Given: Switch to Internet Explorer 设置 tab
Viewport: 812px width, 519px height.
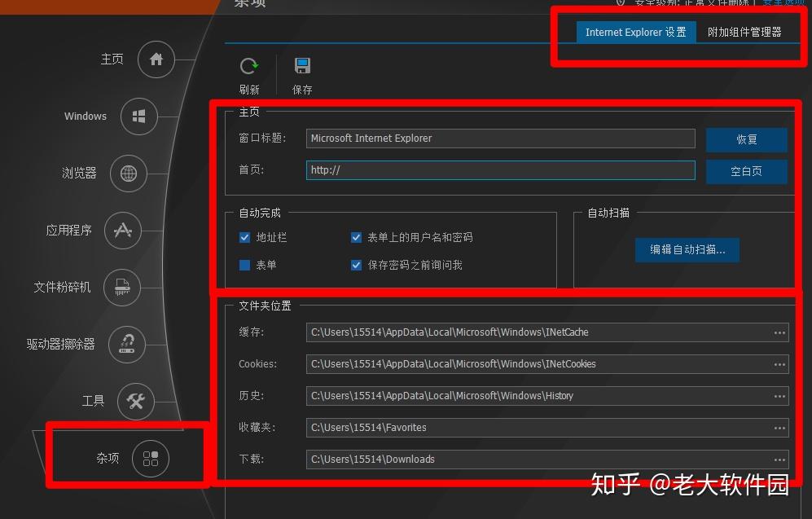Looking at the screenshot, I should click(636, 32).
